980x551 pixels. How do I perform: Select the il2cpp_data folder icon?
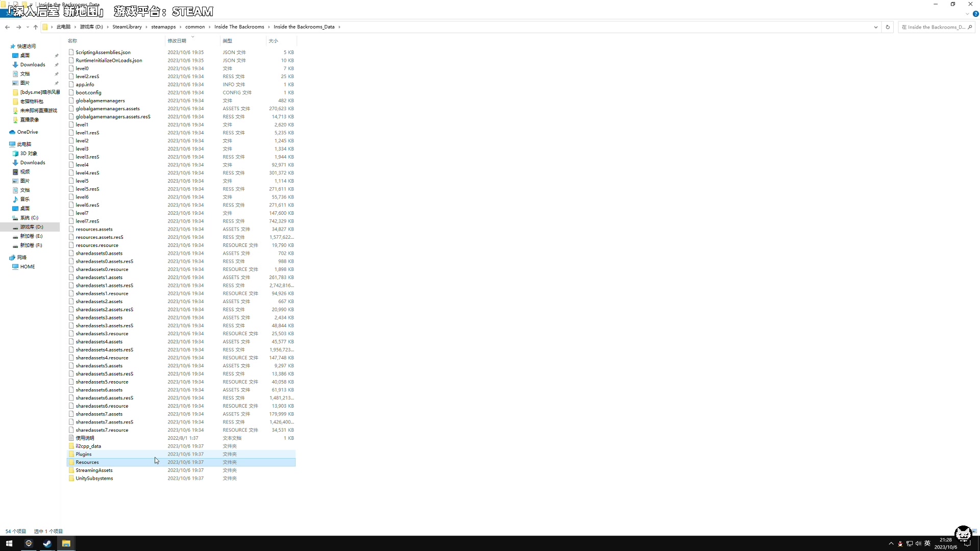click(x=71, y=446)
